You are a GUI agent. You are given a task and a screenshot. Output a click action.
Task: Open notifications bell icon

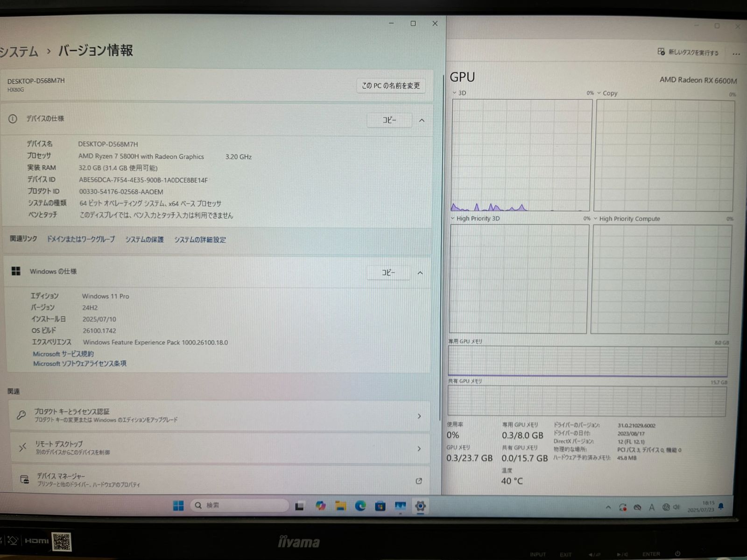721,506
